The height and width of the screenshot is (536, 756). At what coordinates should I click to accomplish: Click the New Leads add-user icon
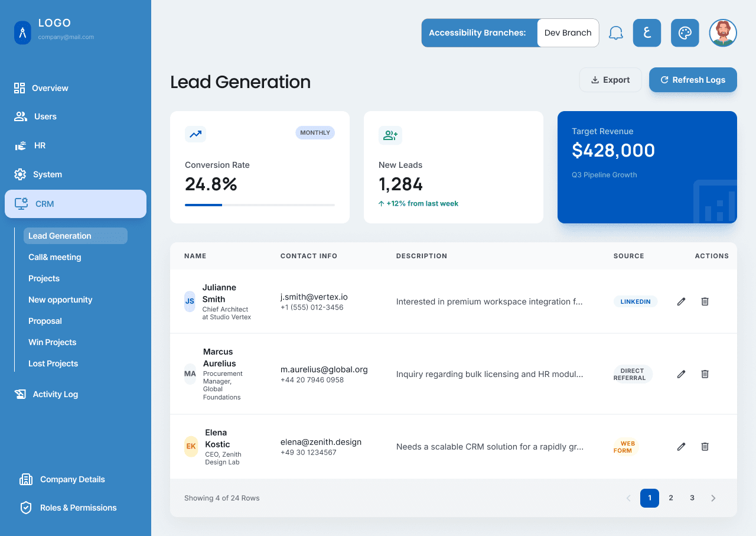click(x=390, y=135)
